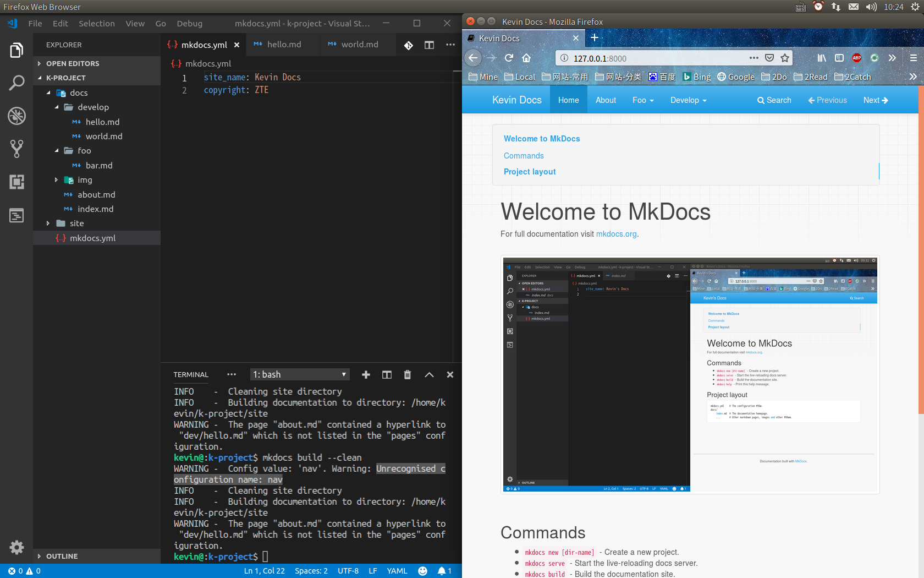
Task: Go to Firefox home page icon
Action: click(526, 58)
